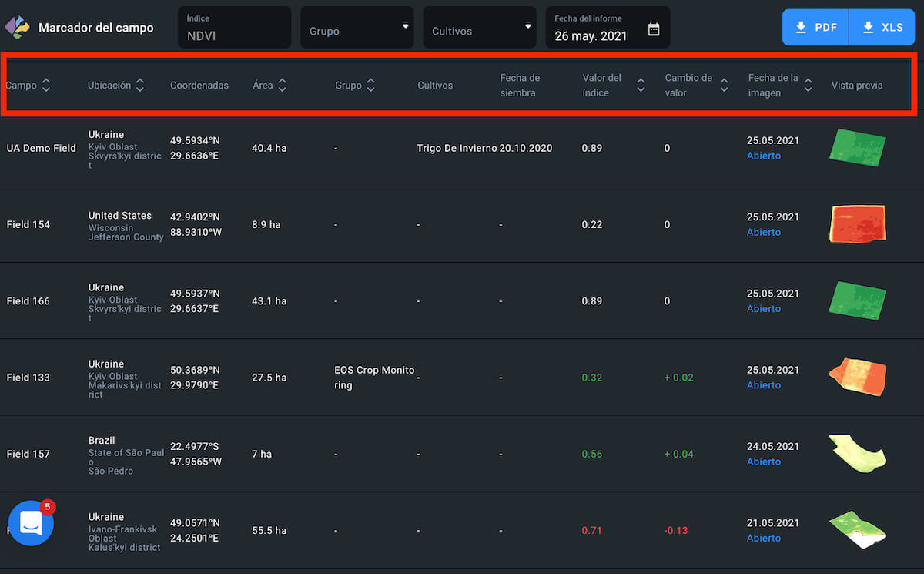
Task: Sort by Grupo column header arrows
Action: tap(370, 86)
